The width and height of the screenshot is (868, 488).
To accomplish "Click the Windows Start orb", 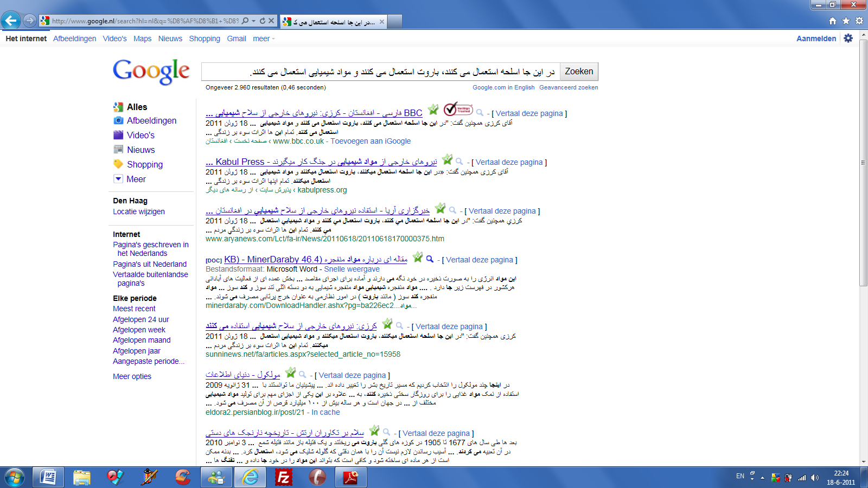I will click(15, 477).
